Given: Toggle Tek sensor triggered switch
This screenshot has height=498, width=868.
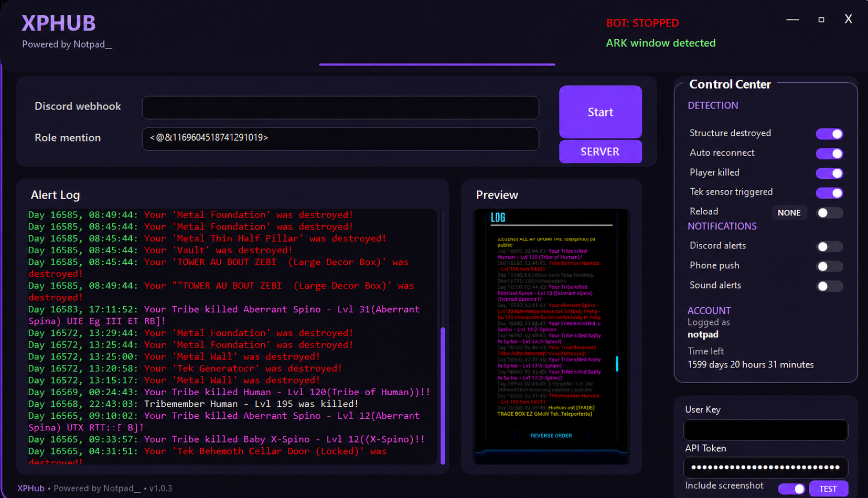Looking at the screenshot, I should pyautogui.click(x=829, y=193).
